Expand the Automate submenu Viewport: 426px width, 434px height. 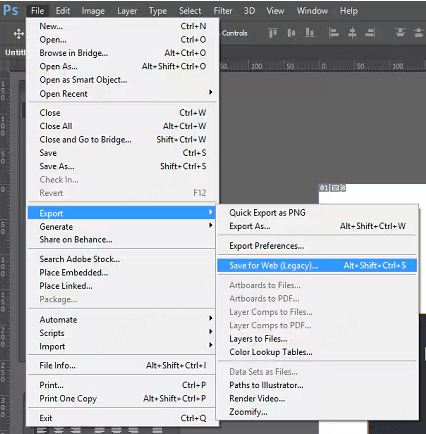(122, 319)
